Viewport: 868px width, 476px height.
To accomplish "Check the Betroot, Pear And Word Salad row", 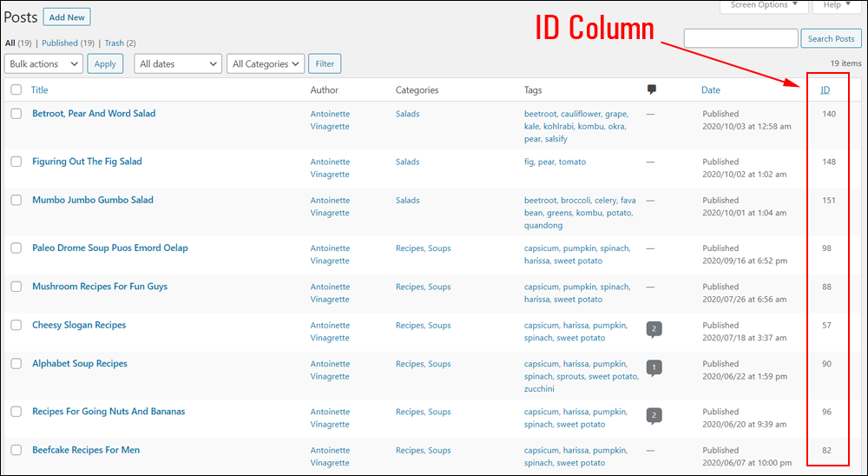I will click(x=16, y=114).
